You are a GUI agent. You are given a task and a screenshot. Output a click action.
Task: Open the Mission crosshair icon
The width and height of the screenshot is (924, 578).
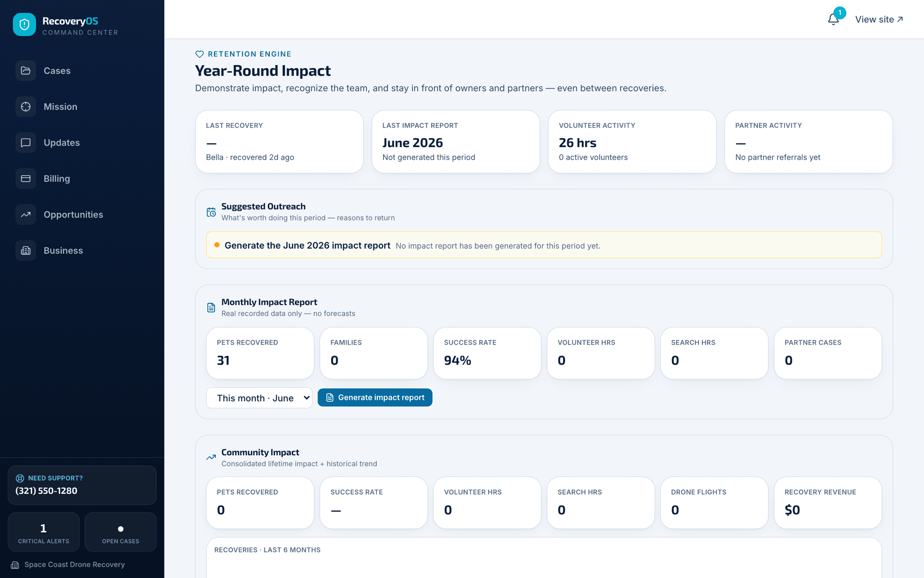click(26, 107)
